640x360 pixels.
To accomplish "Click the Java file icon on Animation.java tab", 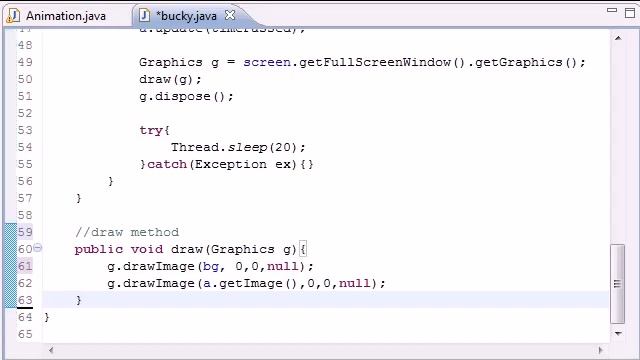I will [13, 16].
